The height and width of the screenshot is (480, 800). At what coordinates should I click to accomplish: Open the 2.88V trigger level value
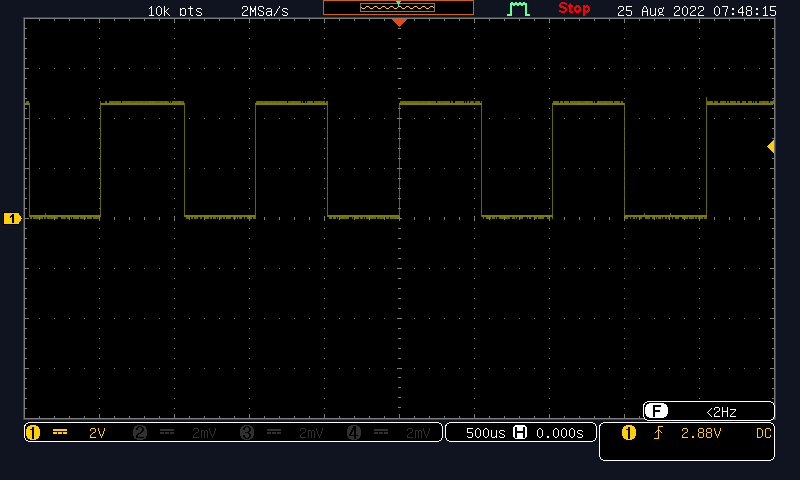tap(700, 433)
